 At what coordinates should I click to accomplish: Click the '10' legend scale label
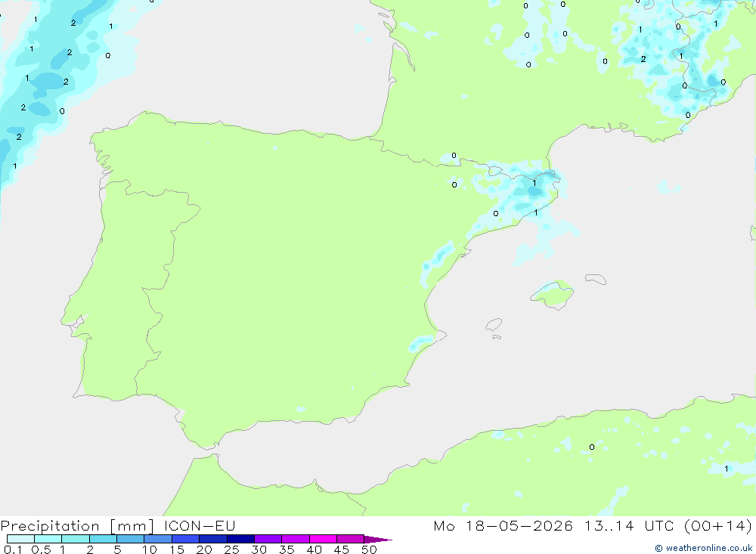click(150, 549)
